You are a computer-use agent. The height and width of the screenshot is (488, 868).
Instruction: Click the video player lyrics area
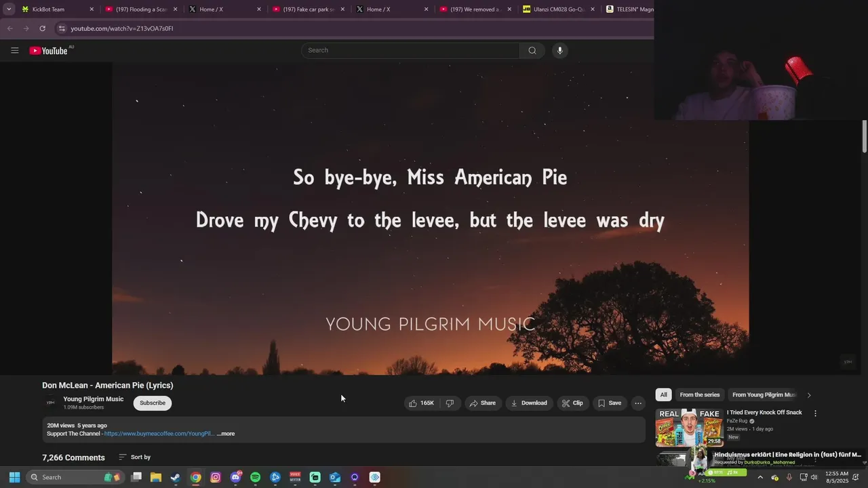[x=431, y=219]
